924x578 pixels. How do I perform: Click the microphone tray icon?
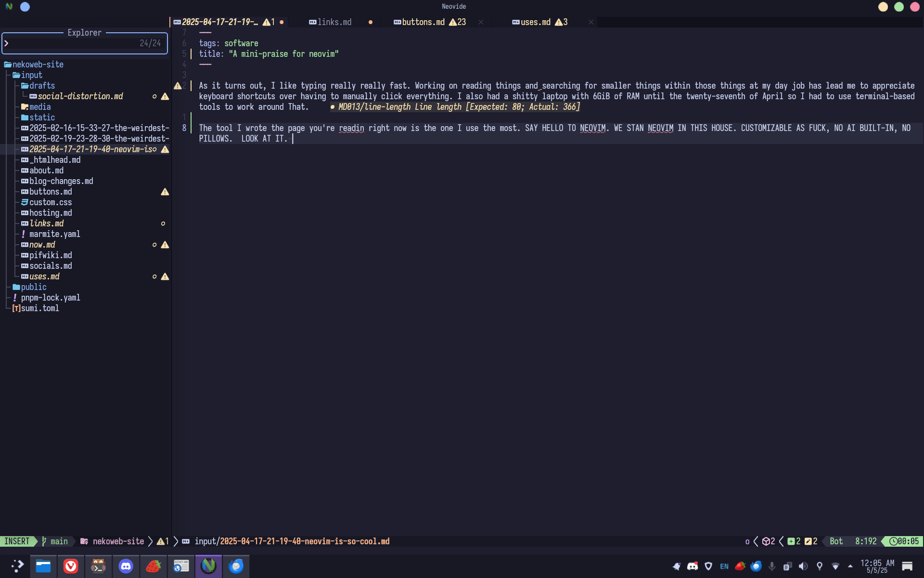tap(772, 566)
